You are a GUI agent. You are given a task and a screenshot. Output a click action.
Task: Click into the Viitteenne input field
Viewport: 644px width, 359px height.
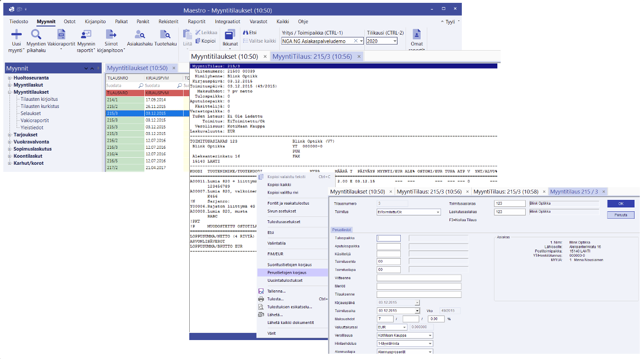pyautogui.click(x=419, y=278)
